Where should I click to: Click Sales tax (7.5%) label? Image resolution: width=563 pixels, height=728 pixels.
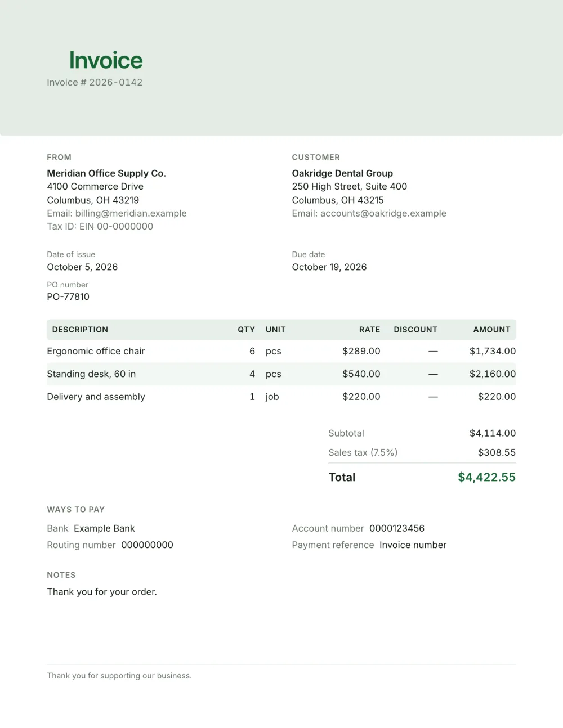point(363,452)
